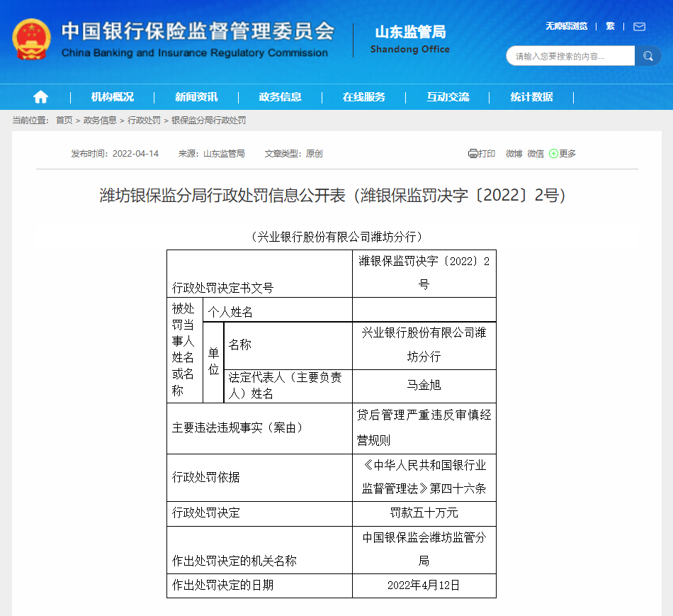Share the article to 微信
The width and height of the screenshot is (673, 616).
[x=536, y=153]
